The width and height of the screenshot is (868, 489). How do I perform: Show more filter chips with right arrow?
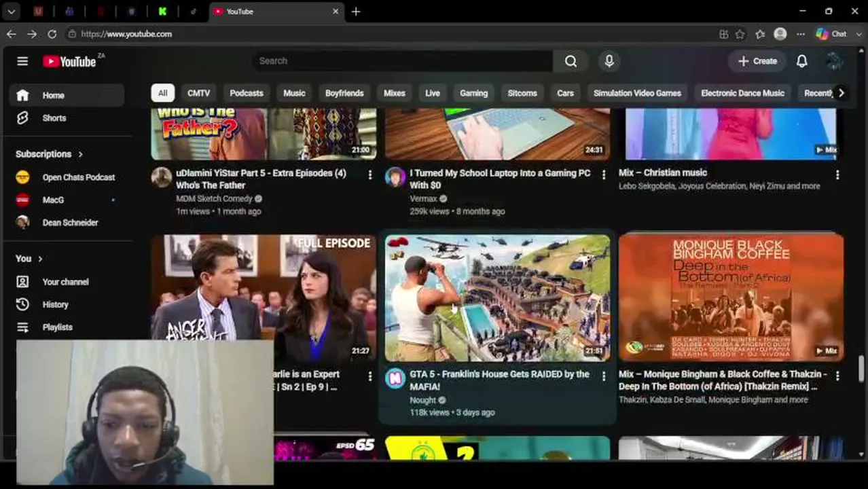click(841, 93)
